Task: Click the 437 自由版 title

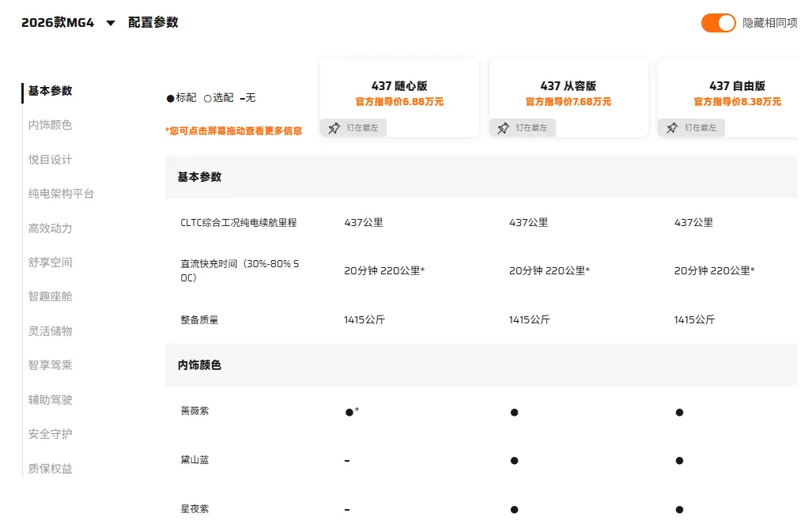Action: (x=738, y=86)
